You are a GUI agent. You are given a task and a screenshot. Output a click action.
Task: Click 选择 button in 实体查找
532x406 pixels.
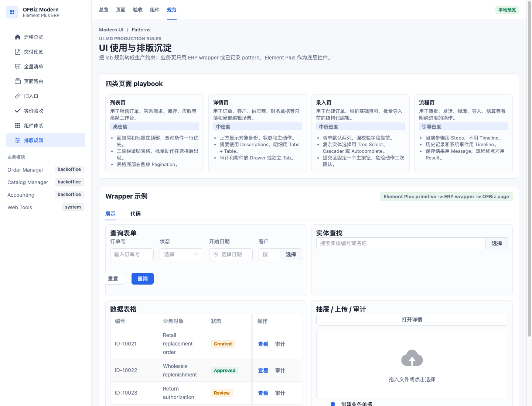497,243
